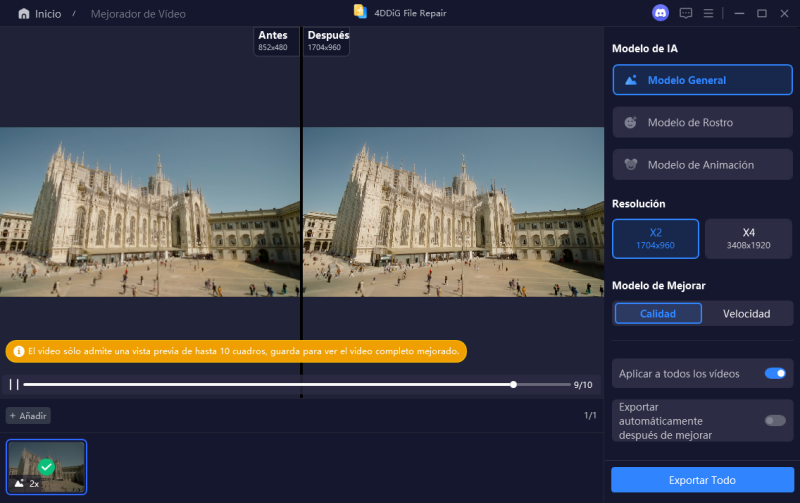Open the hamburger menu in title bar
The image size is (800, 503).
pyautogui.click(x=708, y=13)
